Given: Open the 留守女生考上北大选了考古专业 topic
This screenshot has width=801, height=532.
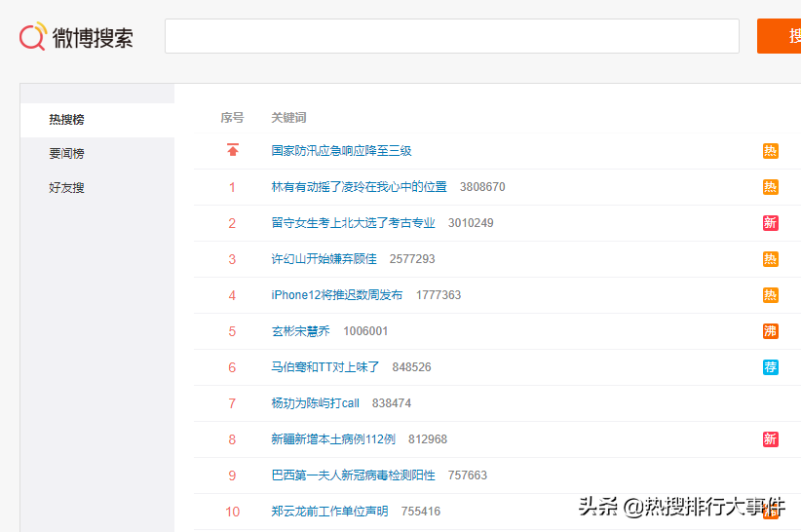Looking at the screenshot, I should (x=353, y=223).
